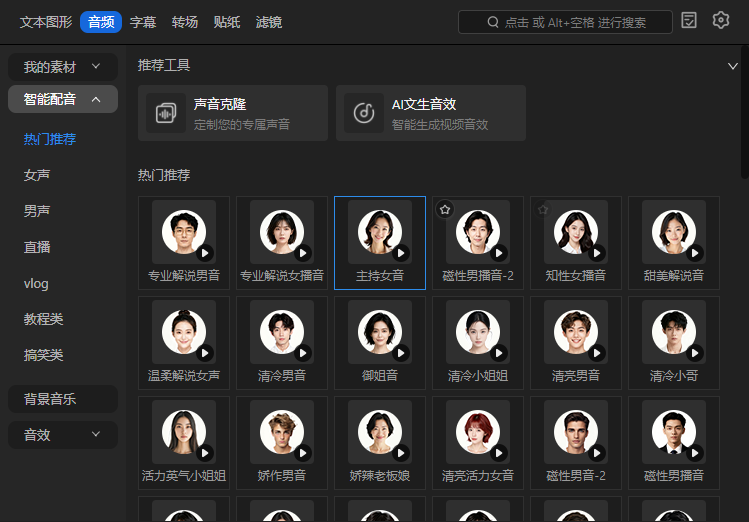749x522 pixels.
Task: Select the 女声 category
Action: coord(37,175)
